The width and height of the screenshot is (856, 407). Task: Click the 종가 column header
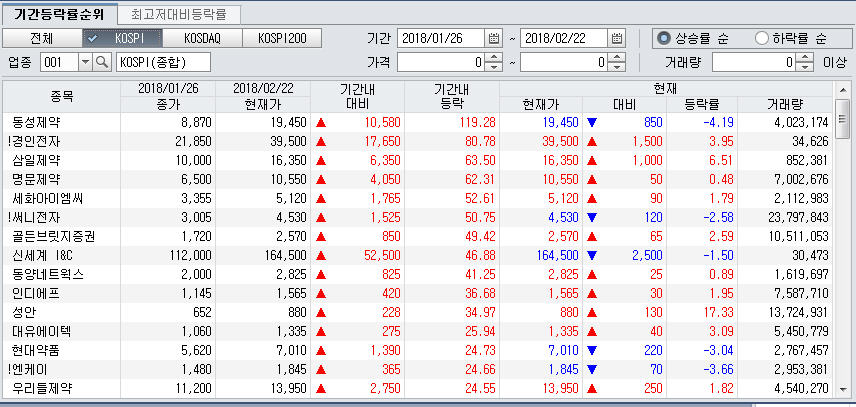click(x=168, y=105)
